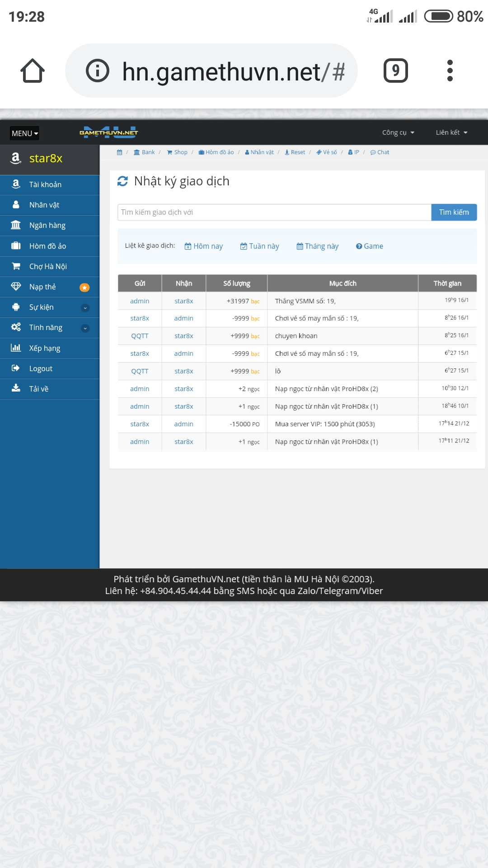Open the Chat breadcrumb link
The width and height of the screenshot is (488, 868).
380,152
